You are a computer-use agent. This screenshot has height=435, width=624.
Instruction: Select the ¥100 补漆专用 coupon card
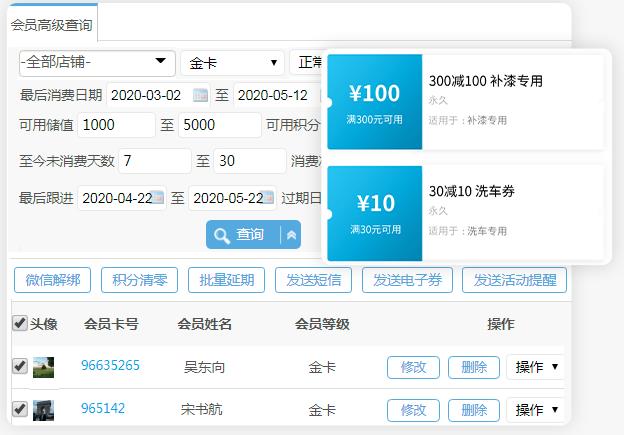click(x=466, y=102)
